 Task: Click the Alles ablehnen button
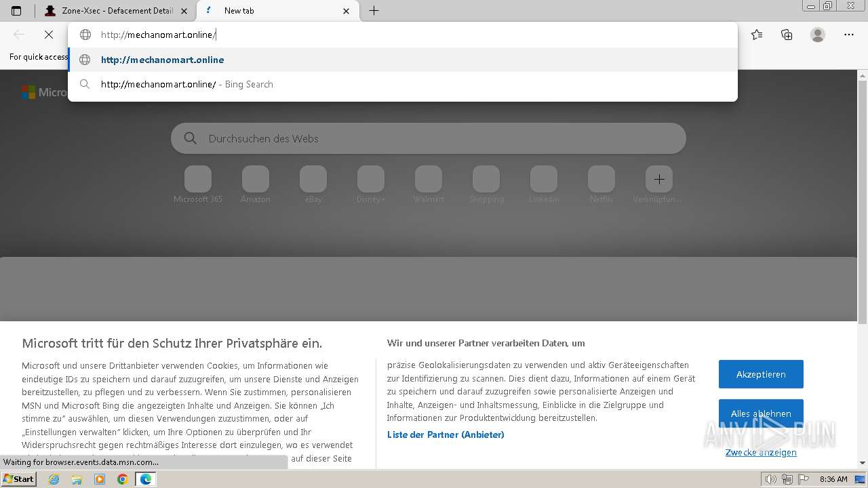point(761,413)
